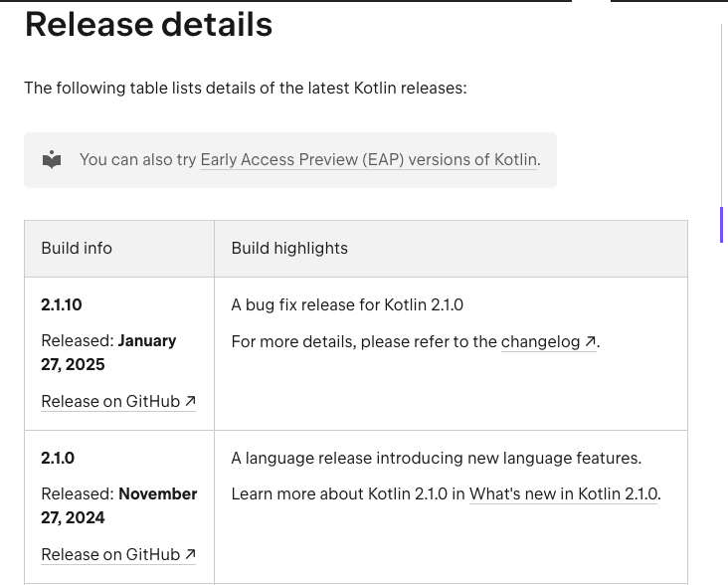Click the January 27, 2025 release date
Screen dimensions: 728x585
tap(108, 352)
